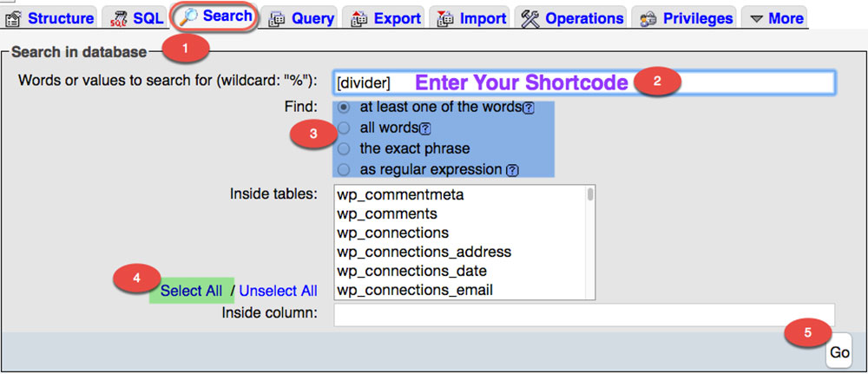
Task: Enable 'as regular expression' search option
Action: (345, 169)
